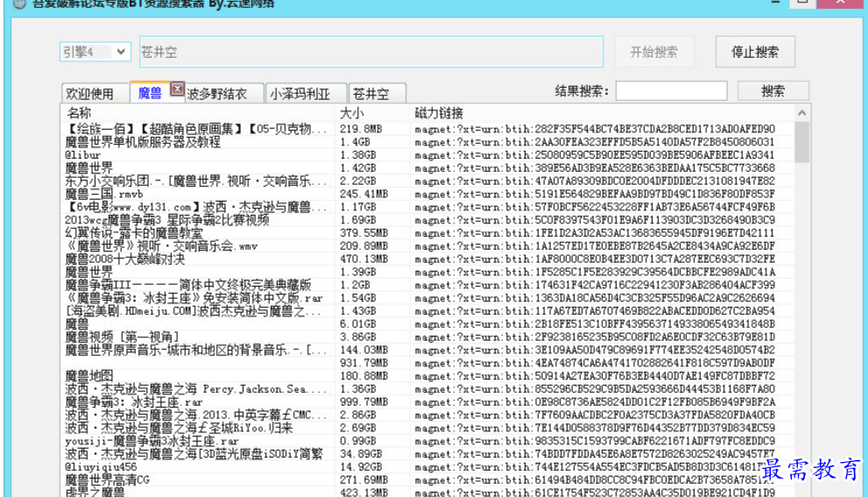Click the size cell 6.01GB
This screenshot has width=868, height=497.
(x=357, y=324)
